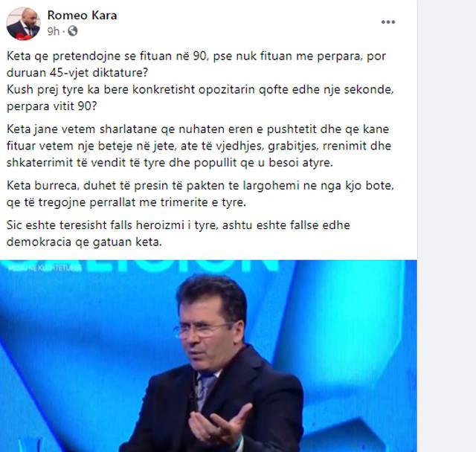Viewport: 476px width, 452px height.
Task: Click the word "sharlatane" in the post
Action: [x=129, y=129]
